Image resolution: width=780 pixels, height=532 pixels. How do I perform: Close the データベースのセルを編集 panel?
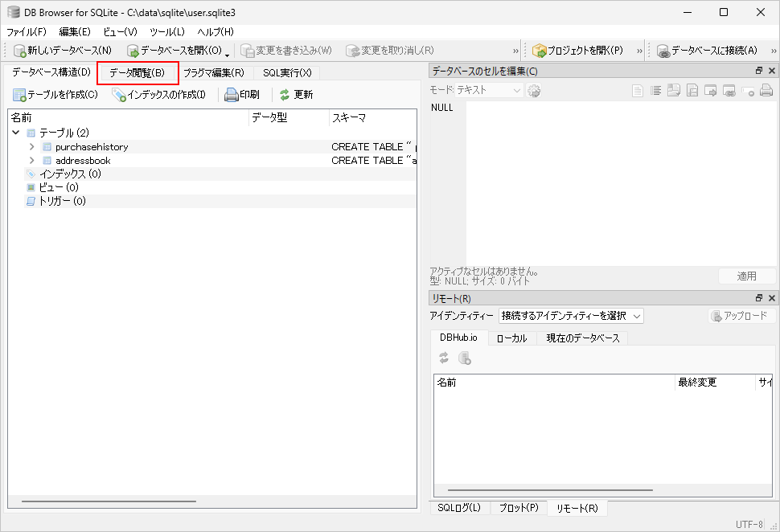(771, 71)
